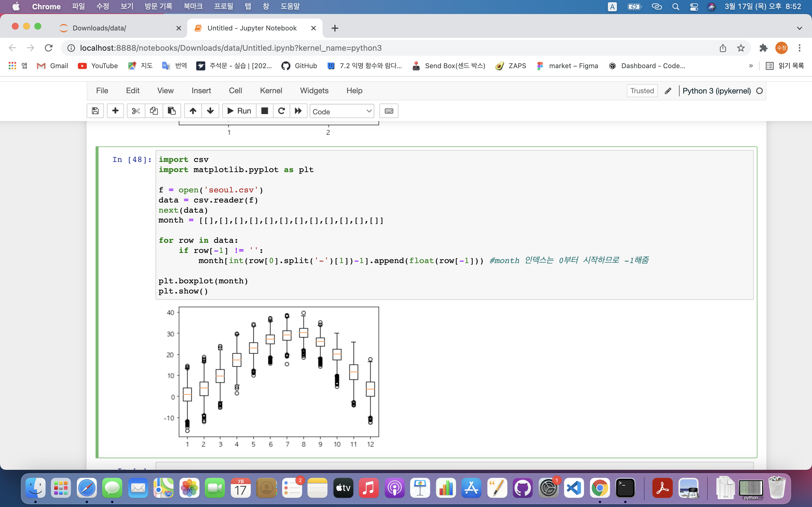Image resolution: width=812 pixels, height=507 pixels.
Task: Click in the localhost address bar
Action: [x=231, y=48]
